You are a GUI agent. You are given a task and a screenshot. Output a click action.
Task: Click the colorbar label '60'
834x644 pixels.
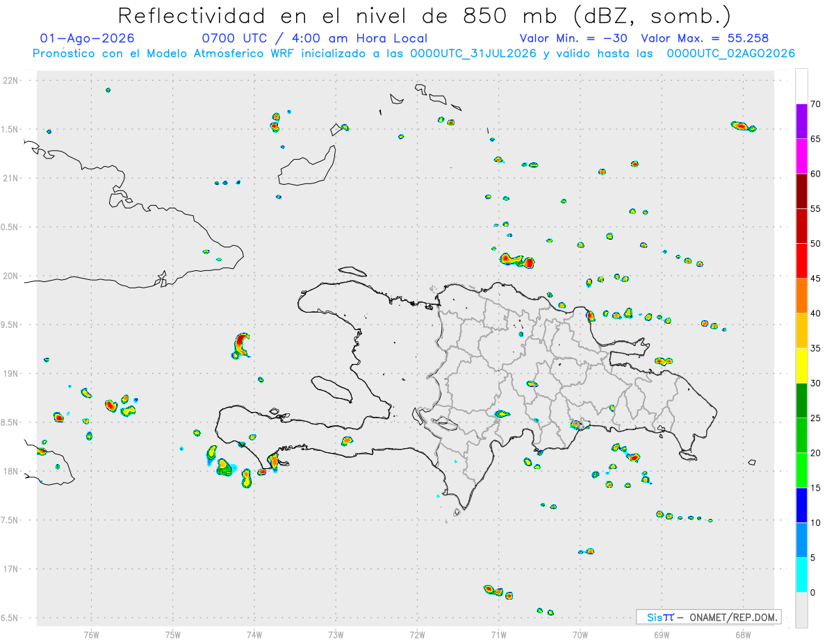(816, 174)
